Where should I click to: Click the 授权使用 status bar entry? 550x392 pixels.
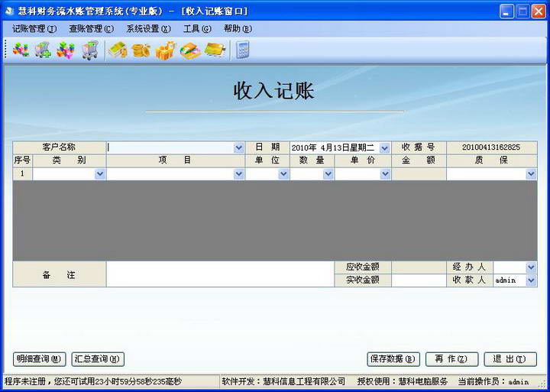point(403,381)
